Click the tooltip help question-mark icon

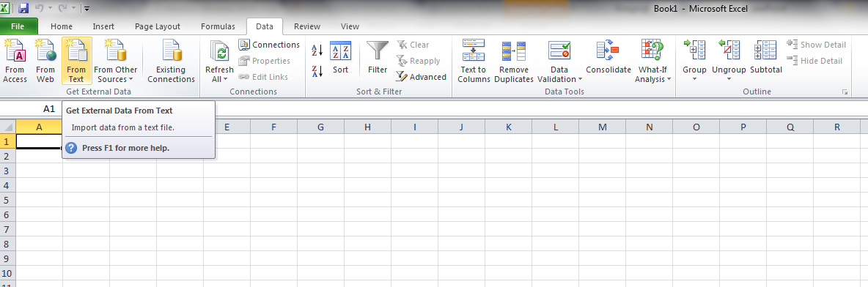tap(71, 148)
